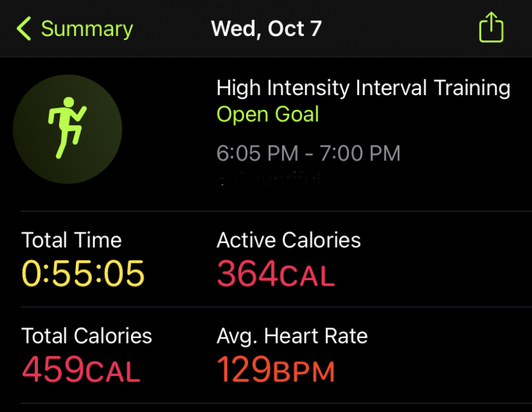Tap the 6:05 PM - 7:00 PM time range
532x412 pixels.
[309, 154]
